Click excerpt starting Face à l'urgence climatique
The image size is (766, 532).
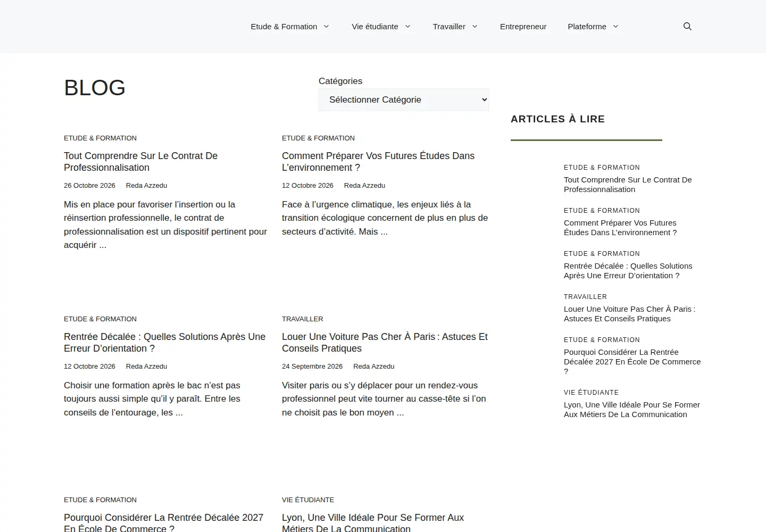tap(385, 218)
